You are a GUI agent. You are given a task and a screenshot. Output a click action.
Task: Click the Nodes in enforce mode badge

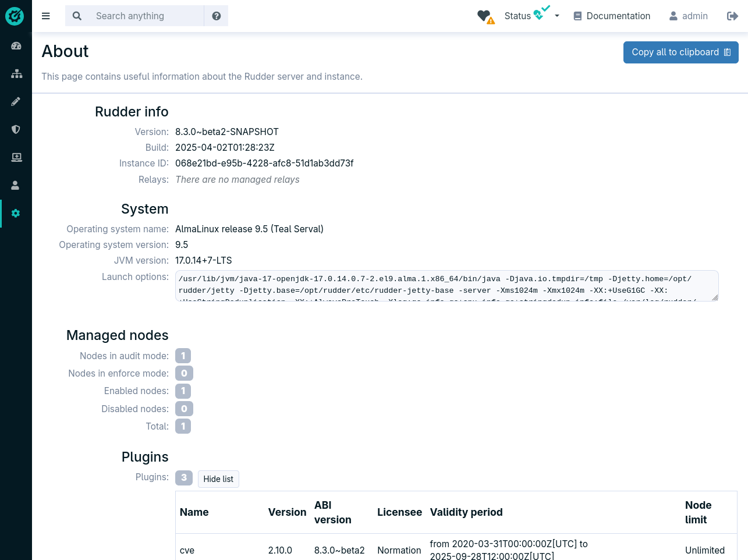[184, 373]
